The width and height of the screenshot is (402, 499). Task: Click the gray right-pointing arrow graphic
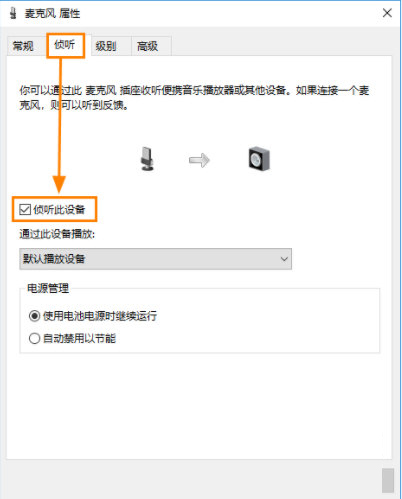[x=199, y=160]
